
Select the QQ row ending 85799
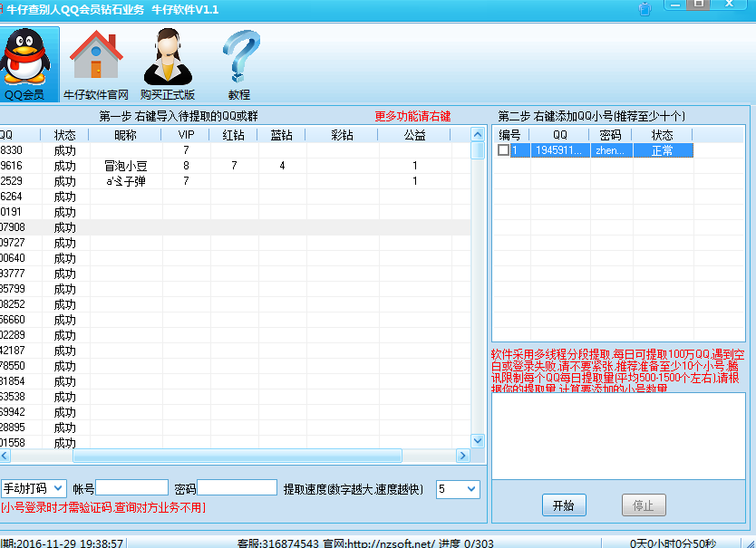[x=236, y=289]
